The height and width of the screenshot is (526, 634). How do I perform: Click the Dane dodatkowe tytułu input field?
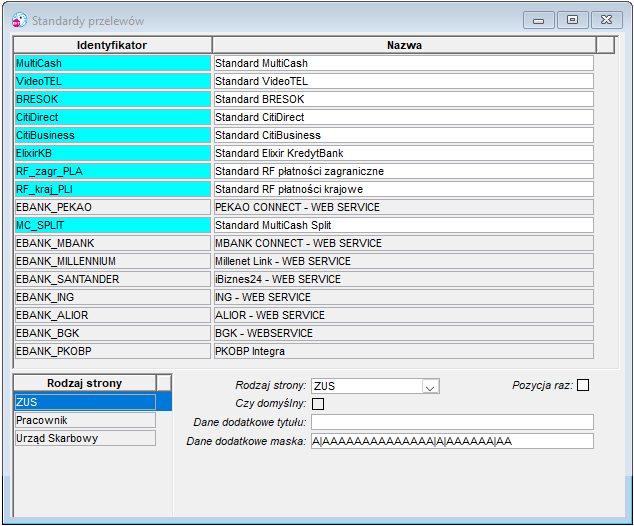(452, 422)
